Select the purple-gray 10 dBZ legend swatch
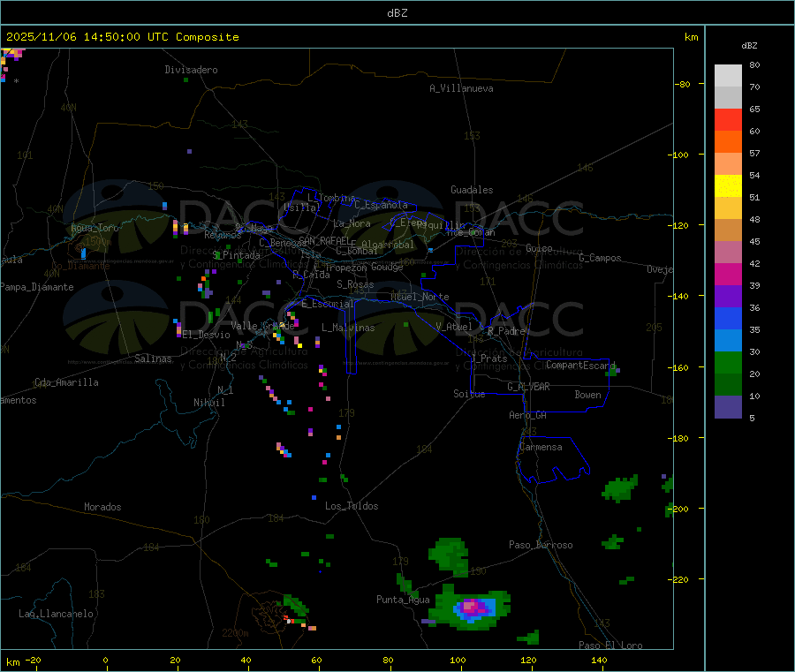The width and height of the screenshot is (795, 672). pyautogui.click(x=728, y=407)
